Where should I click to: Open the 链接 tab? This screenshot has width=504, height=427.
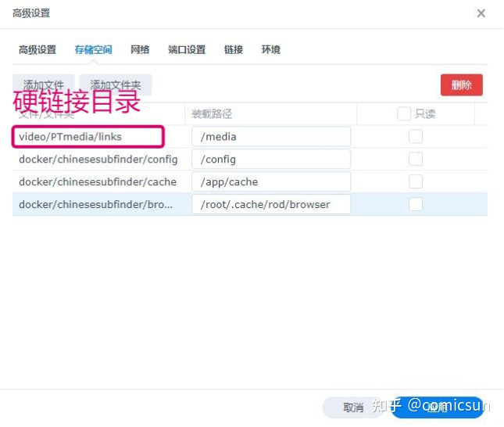tap(234, 50)
